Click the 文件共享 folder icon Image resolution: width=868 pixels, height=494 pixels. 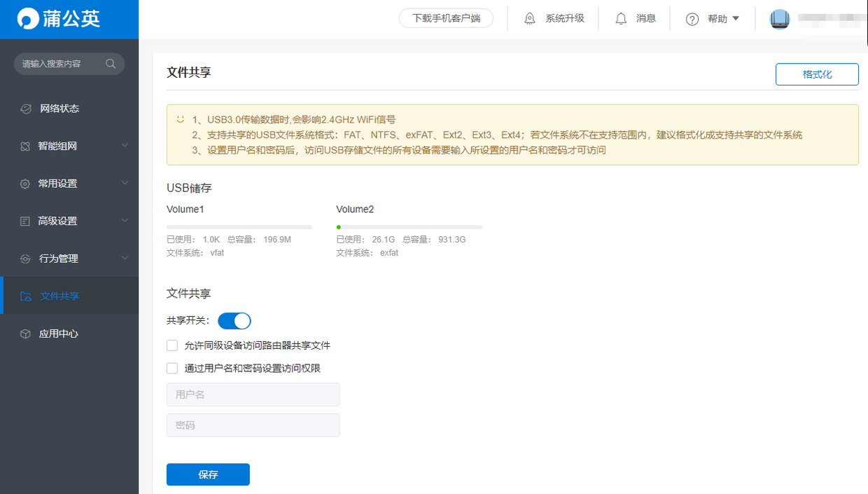tap(26, 296)
